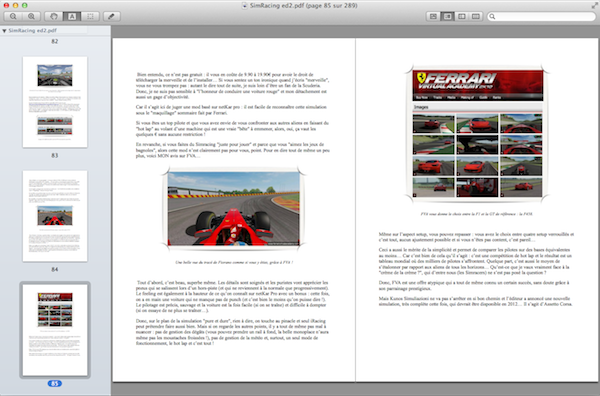Enter full screen with the title bar arrows

coord(594,5)
